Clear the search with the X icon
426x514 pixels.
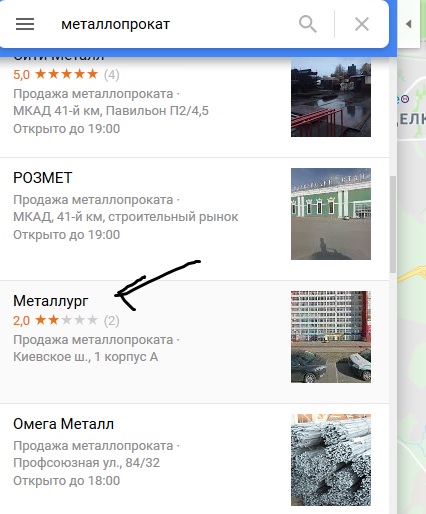tap(362, 24)
